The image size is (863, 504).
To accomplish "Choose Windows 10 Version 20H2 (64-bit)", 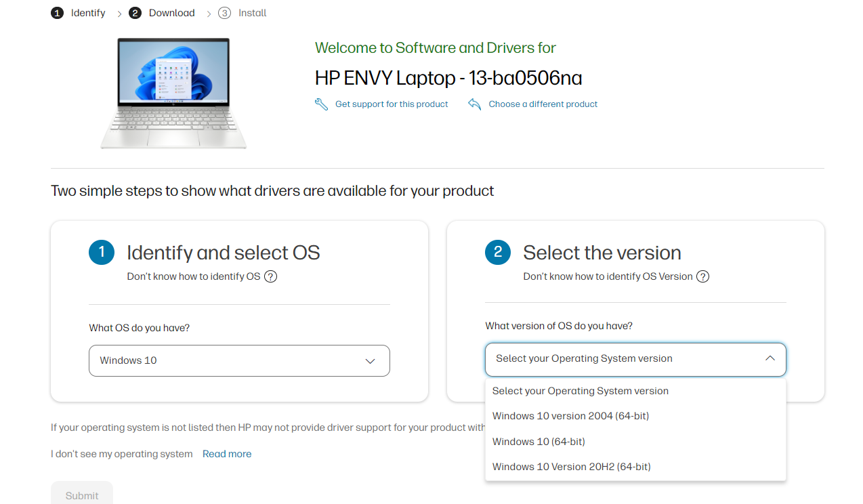I will [x=571, y=467].
